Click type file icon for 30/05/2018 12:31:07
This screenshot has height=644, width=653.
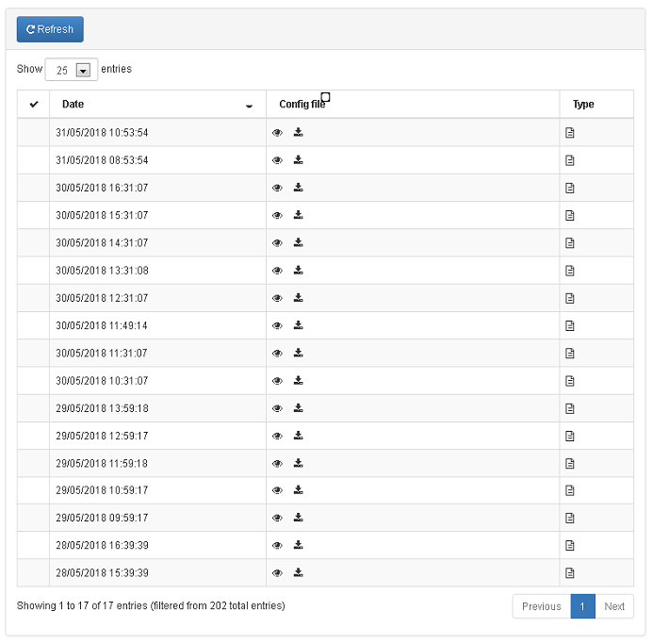(x=570, y=298)
